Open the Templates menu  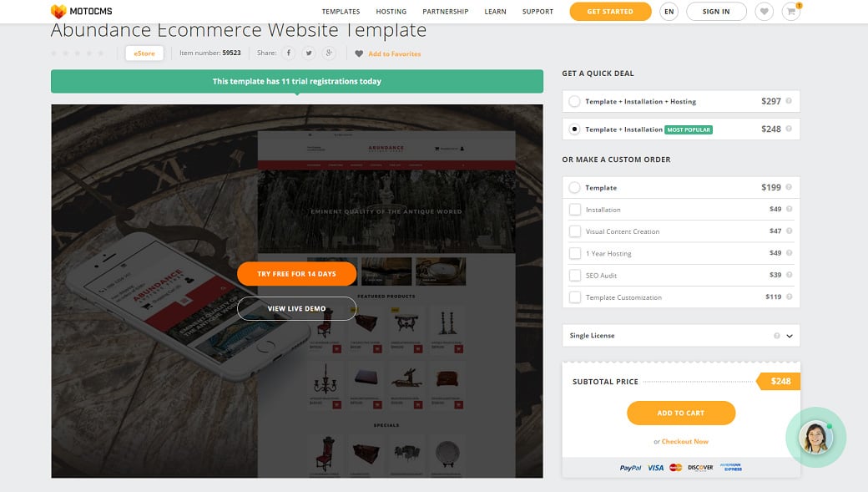pos(341,12)
